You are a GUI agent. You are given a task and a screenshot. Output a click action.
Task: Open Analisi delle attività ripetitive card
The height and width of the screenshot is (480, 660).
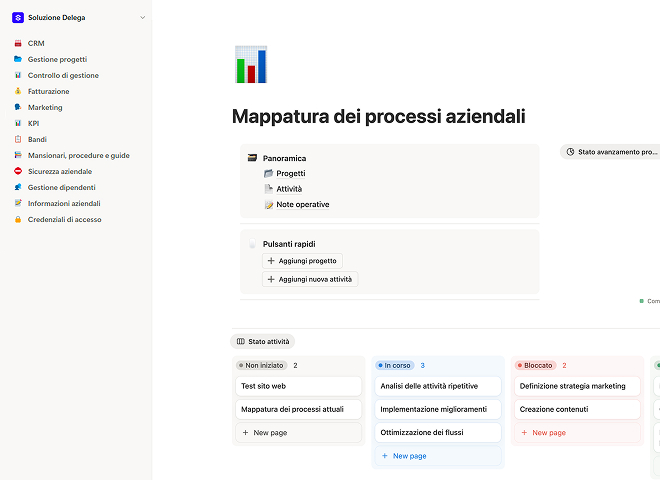(438, 386)
